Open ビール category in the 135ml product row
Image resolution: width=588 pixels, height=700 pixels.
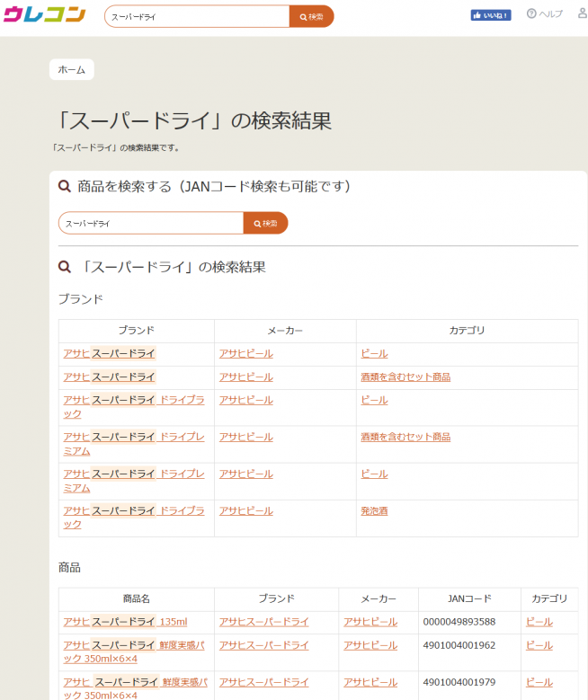tap(539, 622)
